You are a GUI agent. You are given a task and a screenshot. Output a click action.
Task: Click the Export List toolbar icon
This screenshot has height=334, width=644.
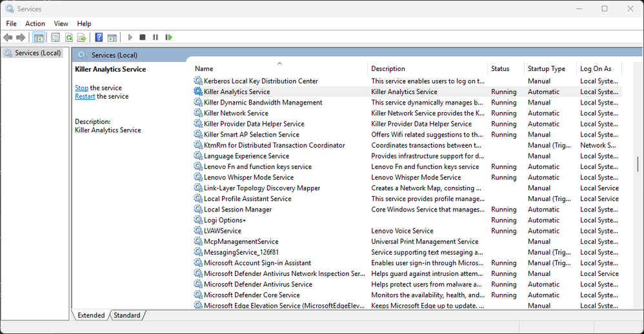point(81,37)
